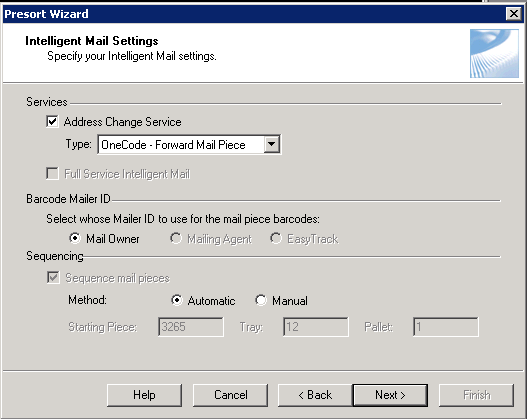Click the Pallet number field
This screenshot has height=419, width=527.
click(x=446, y=327)
